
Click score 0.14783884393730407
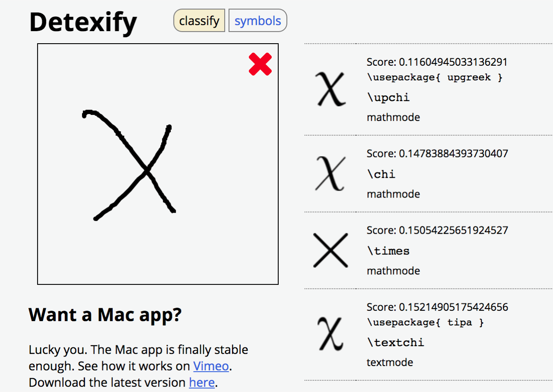click(x=437, y=153)
